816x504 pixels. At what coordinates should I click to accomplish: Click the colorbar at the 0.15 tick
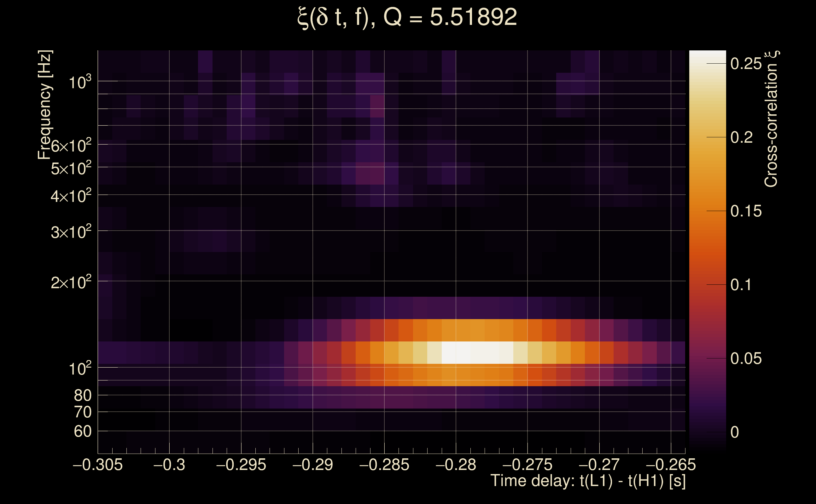tap(707, 211)
